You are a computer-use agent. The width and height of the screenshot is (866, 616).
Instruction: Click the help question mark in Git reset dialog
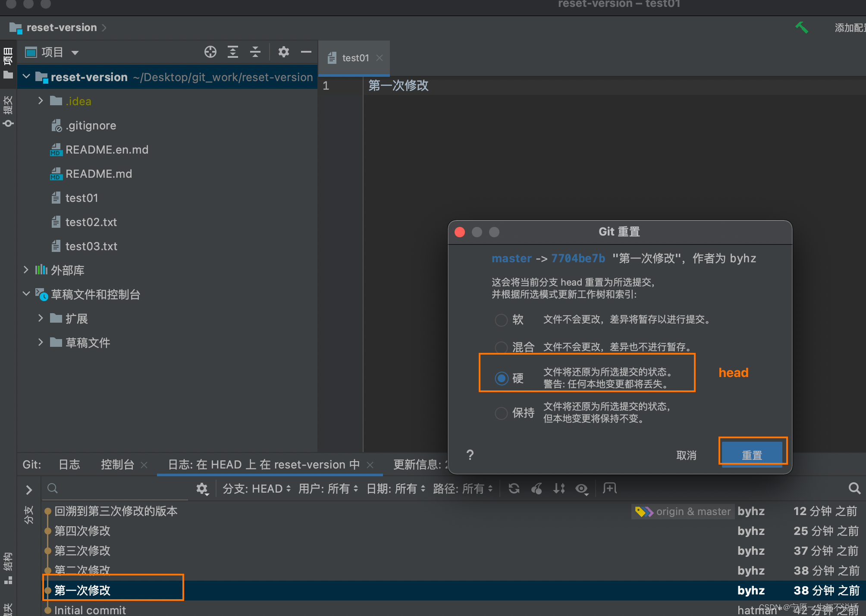tap(470, 455)
